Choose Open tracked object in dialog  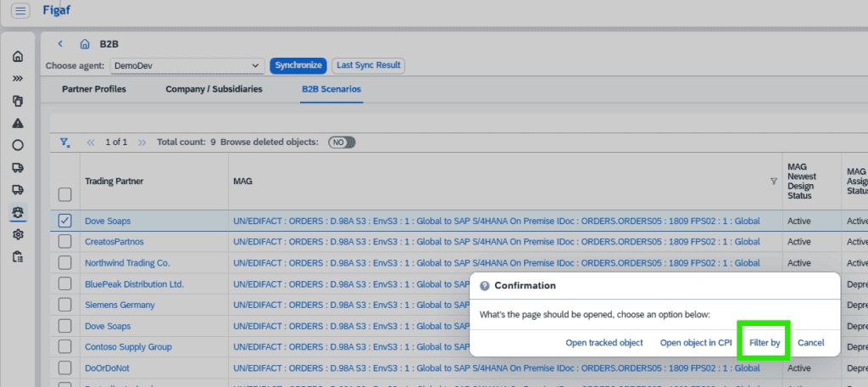point(604,343)
